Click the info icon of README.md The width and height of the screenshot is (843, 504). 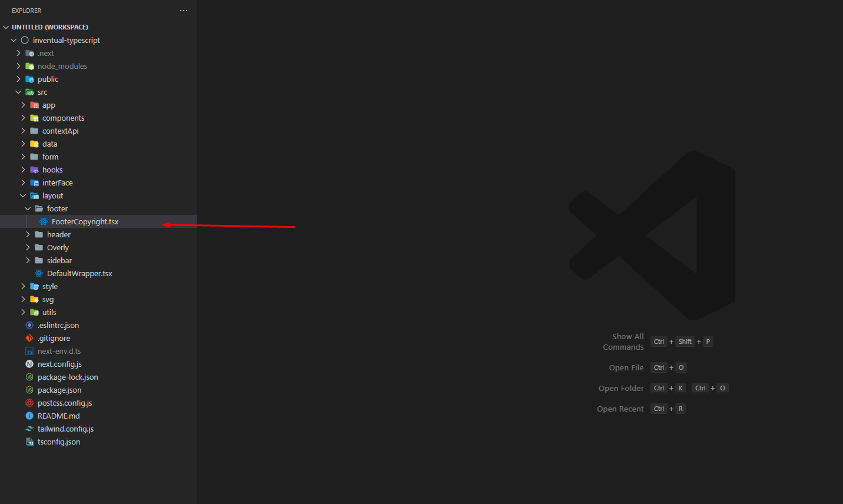click(x=29, y=416)
